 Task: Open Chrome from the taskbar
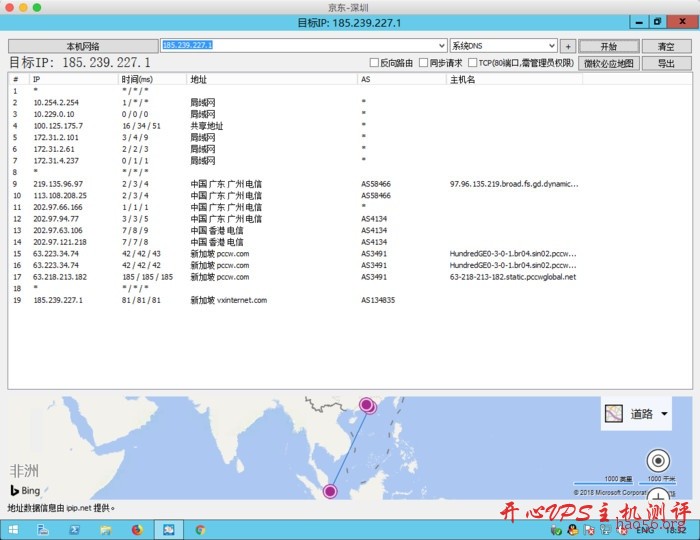point(200,528)
